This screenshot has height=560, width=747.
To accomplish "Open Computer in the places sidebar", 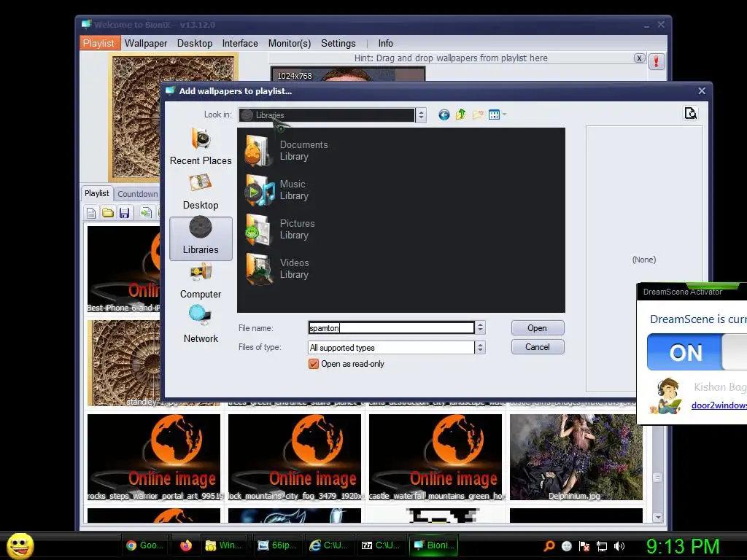I will (201, 281).
